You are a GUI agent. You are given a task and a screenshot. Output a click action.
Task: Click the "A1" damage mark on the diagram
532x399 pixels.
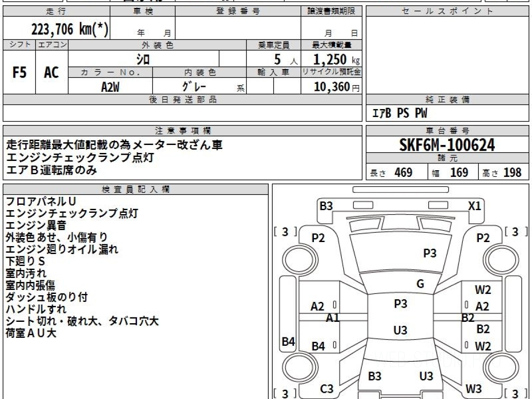(x=332, y=317)
